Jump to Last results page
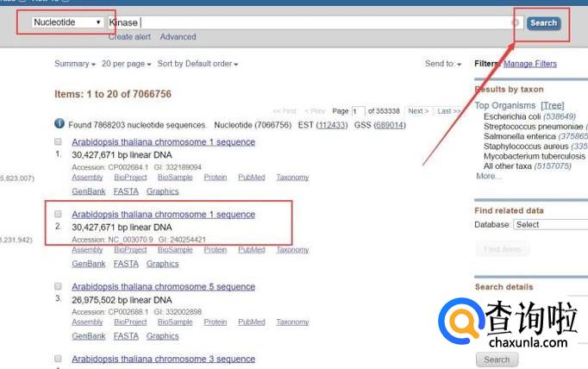 coord(448,111)
